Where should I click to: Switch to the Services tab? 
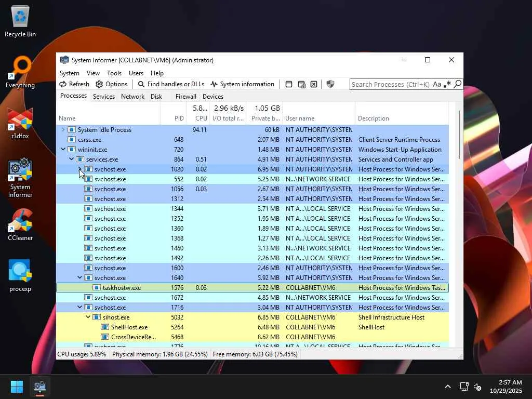point(104,97)
